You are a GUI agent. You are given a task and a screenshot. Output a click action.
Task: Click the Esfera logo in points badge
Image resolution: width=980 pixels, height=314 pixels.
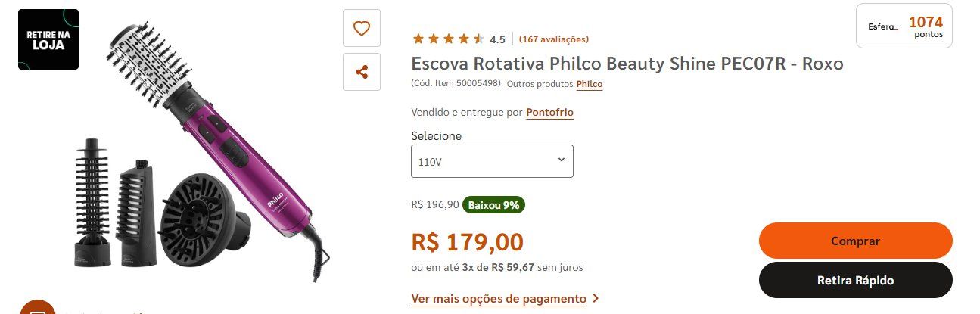[883, 26]
